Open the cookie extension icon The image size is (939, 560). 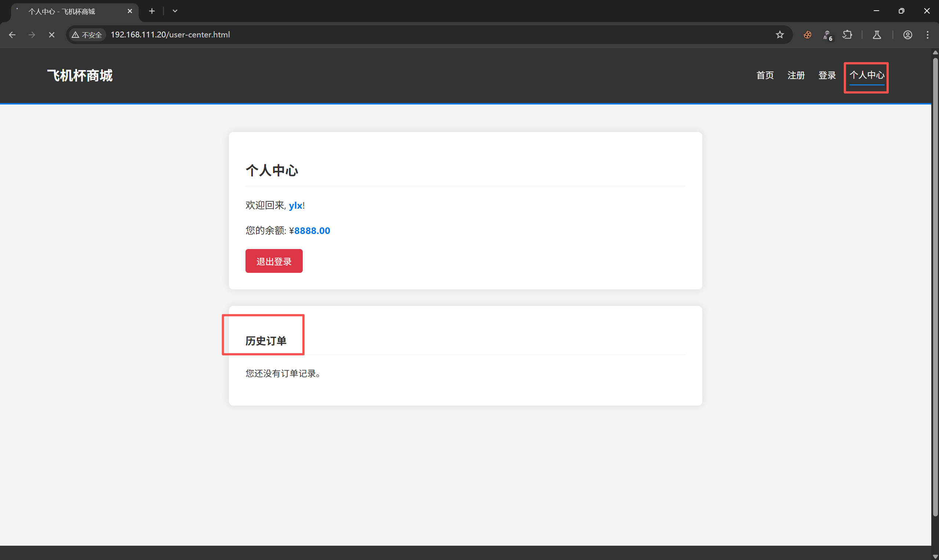[x=807, y=35]
